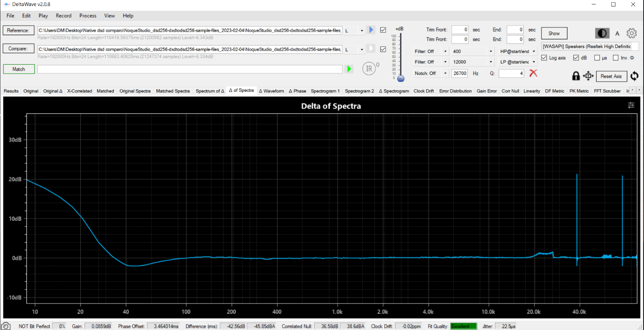
Task: Click the DeltaWave title bar app icon
Action: click(x=6, y=4)
